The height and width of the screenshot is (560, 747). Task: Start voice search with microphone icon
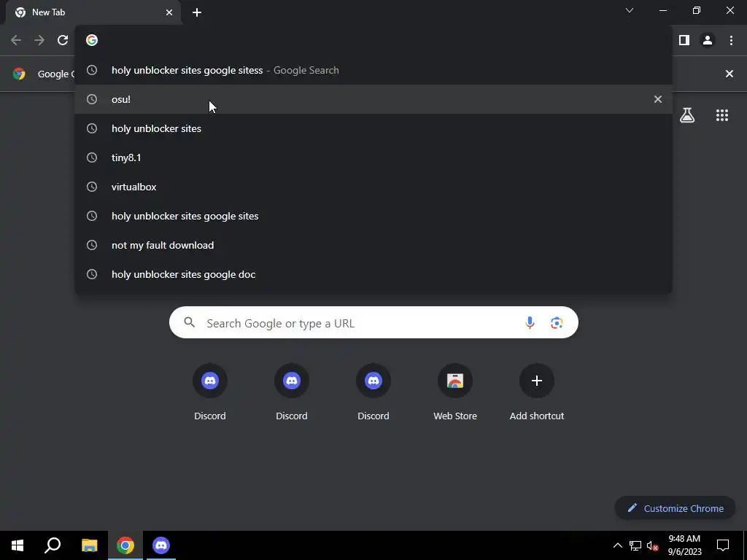tap(530, 323)
